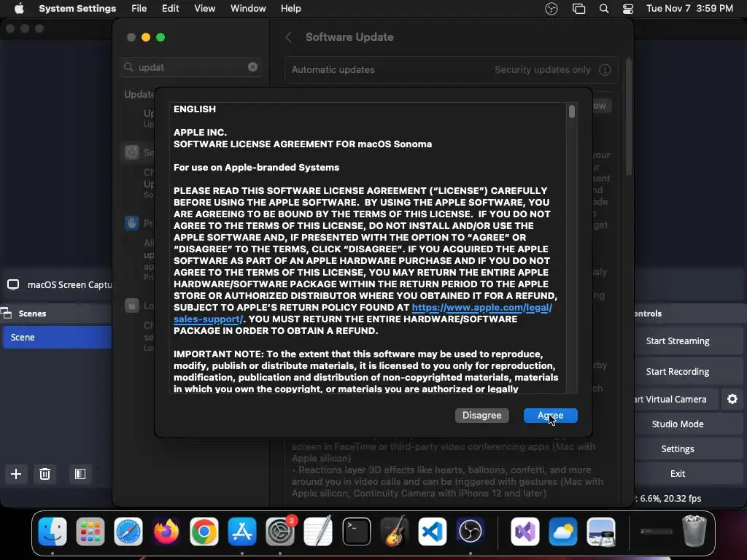
Task: Click the Scenes panel header icon
Action: click(x=6, y=314)
